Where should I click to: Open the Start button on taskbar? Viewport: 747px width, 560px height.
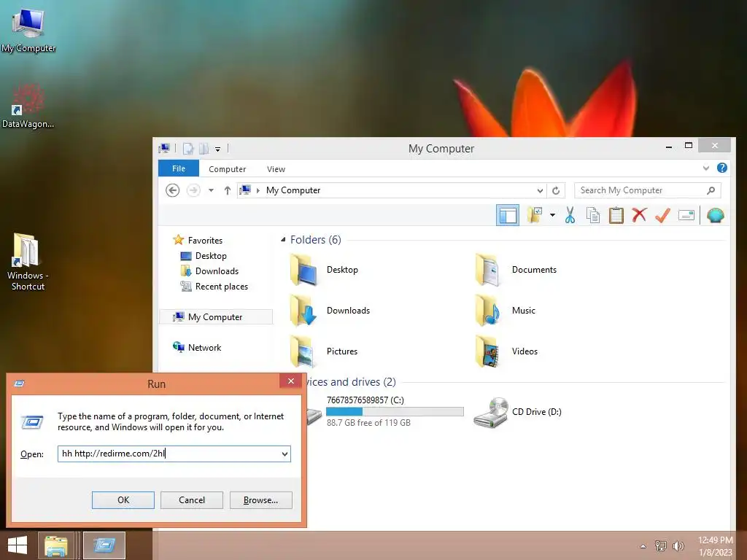coord(18,545)
